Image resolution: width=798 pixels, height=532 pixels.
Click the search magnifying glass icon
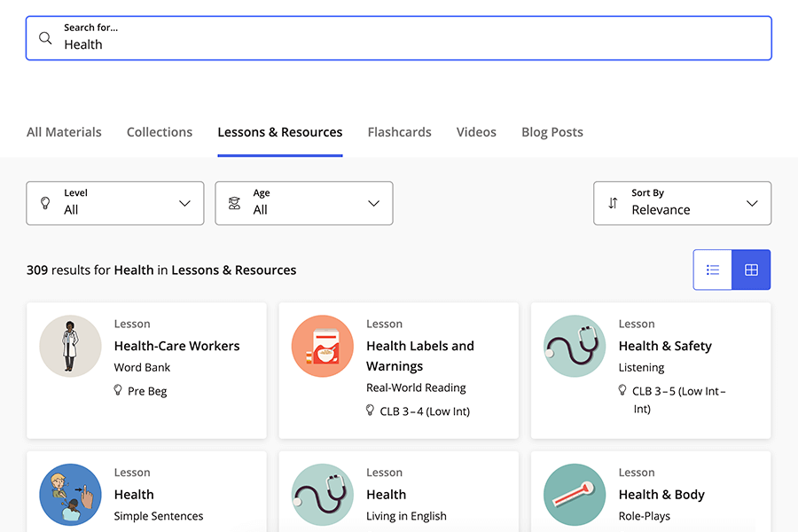[x=45, y=38]
